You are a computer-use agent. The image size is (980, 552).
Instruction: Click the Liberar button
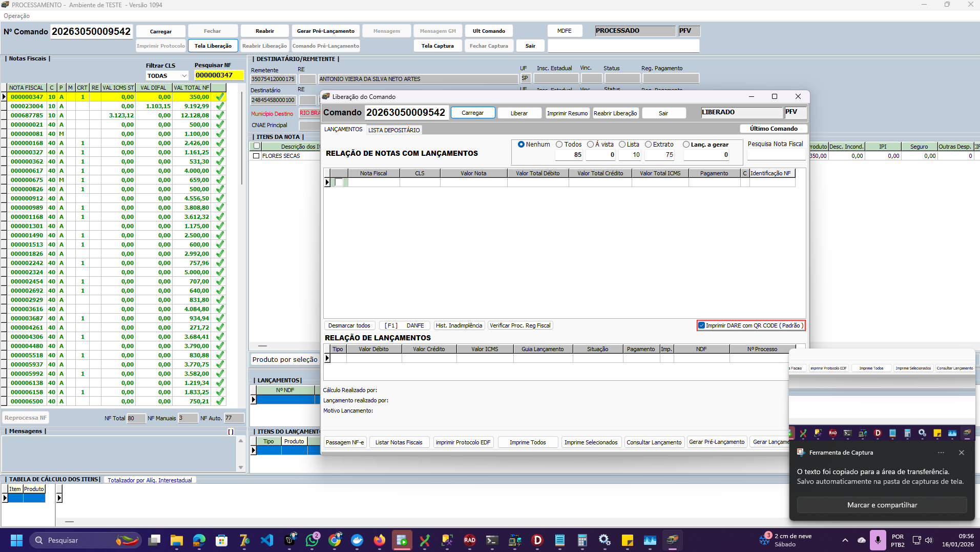pos(519,113)
